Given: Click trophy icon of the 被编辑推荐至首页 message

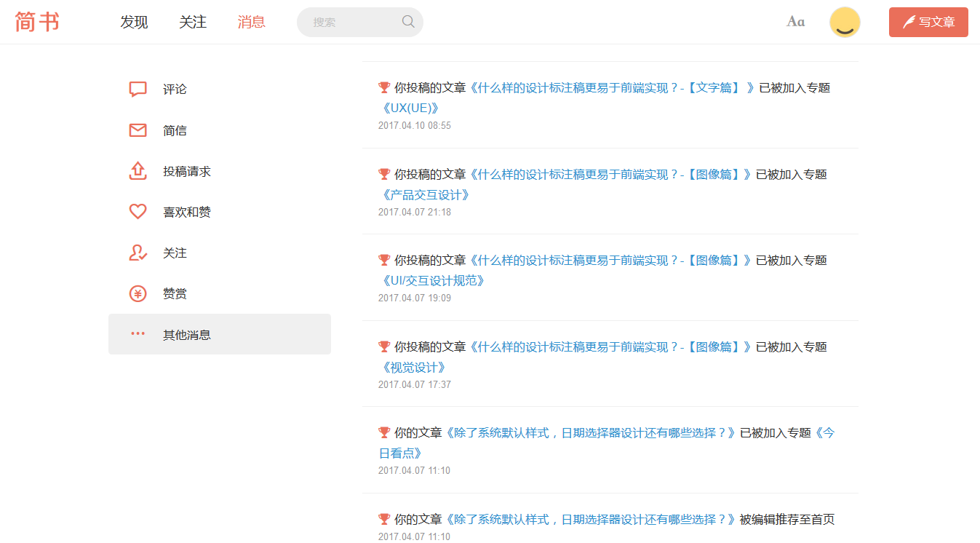Looking at the screenshot, I should pos(384,519).
